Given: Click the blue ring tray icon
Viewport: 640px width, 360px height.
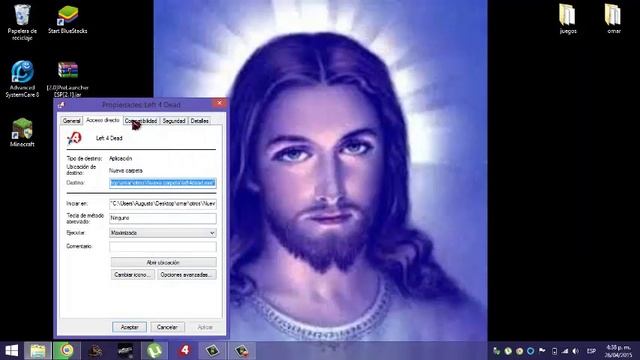Looking at the screenshot, I should [530, 351].
